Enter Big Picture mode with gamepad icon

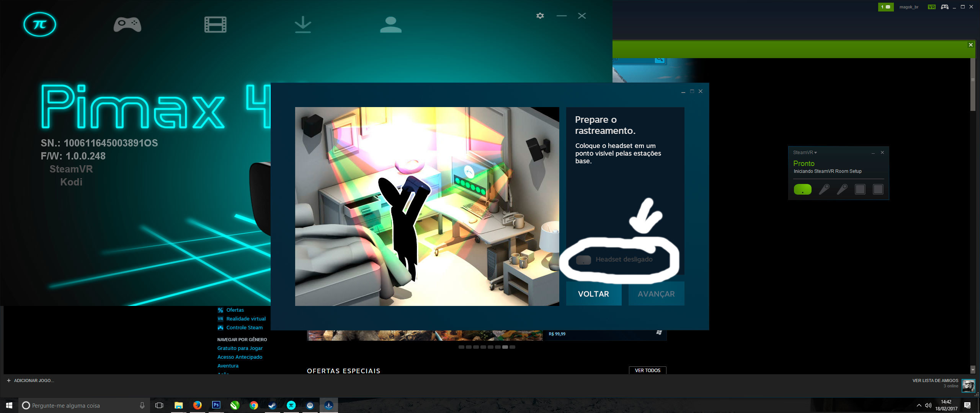click(x=945, y=7)
